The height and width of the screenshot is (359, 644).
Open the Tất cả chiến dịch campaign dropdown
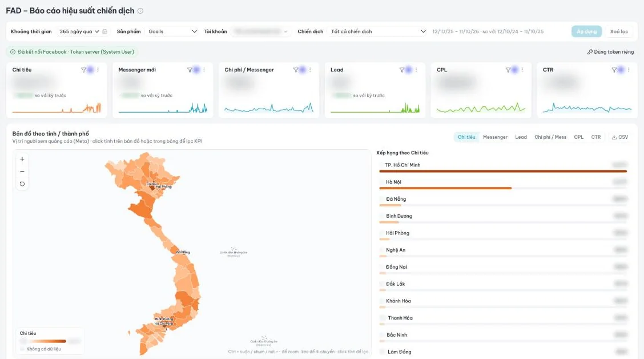tap(377, 31)
